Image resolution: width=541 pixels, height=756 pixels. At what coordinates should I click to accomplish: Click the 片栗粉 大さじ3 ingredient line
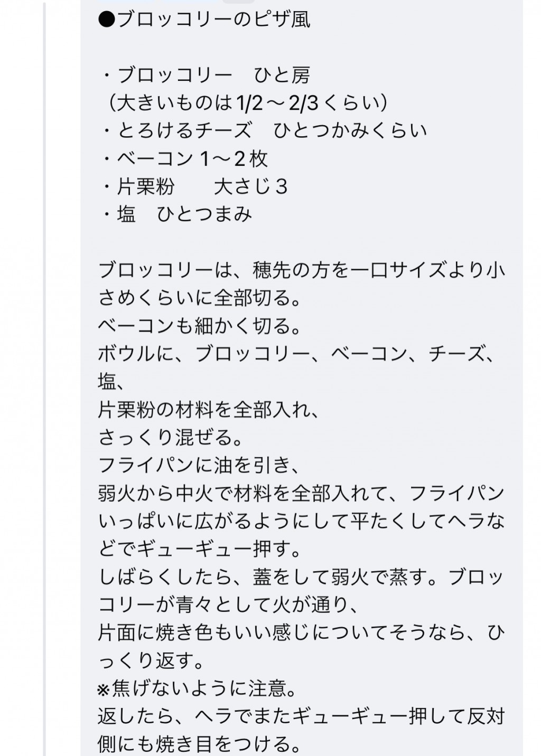click(x=194, y=187)
